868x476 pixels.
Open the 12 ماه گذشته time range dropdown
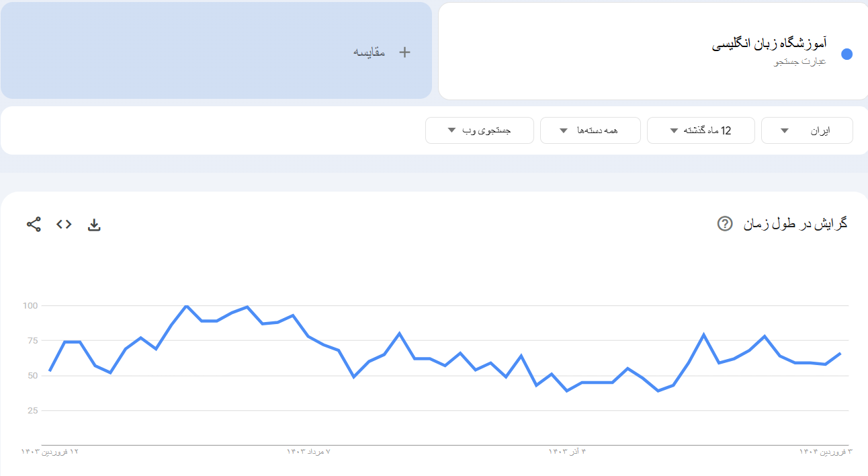700,130
